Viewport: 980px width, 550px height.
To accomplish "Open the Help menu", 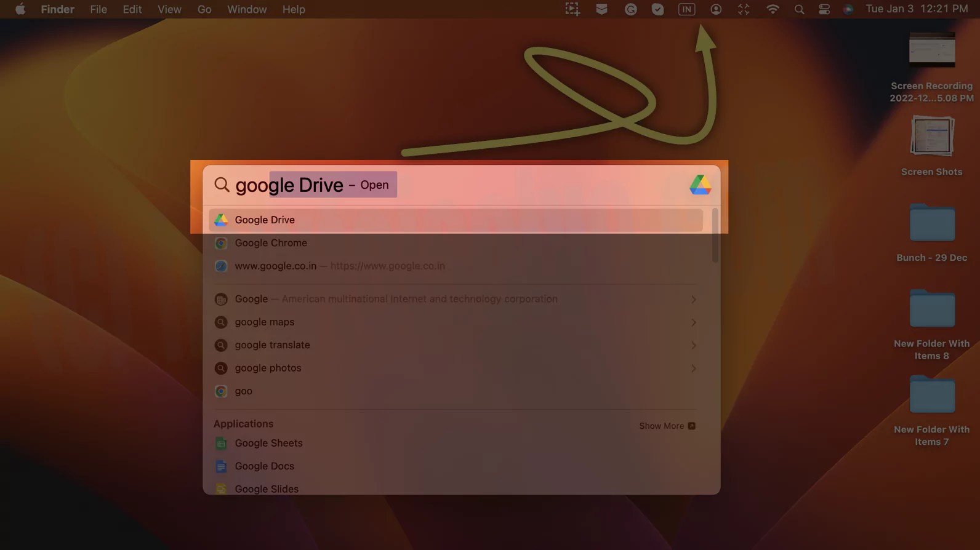I will [294, 9].
